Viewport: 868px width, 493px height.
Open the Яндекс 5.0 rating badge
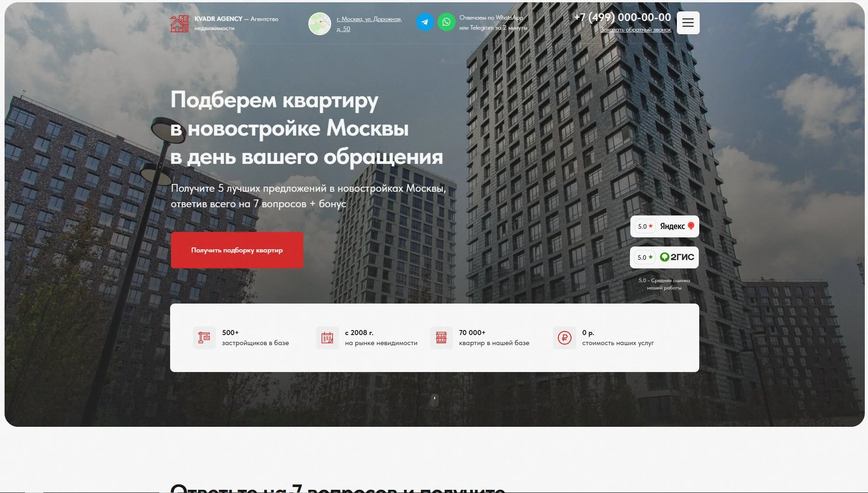point(665,226)
